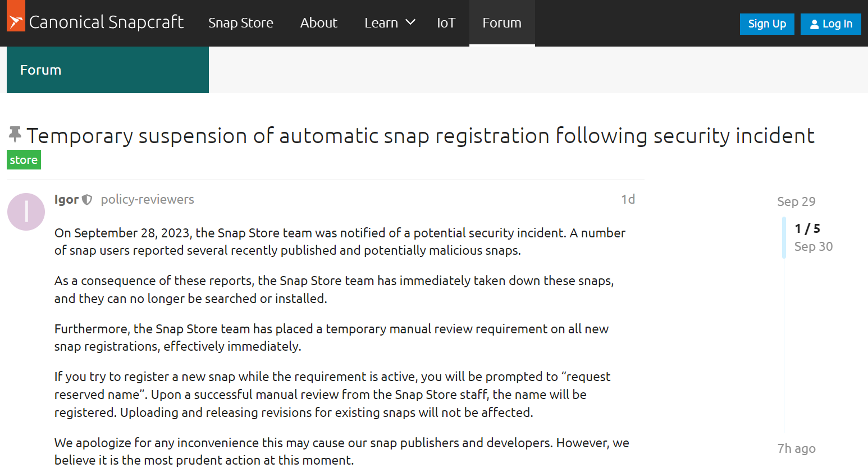Select the store category tag
The width and height of the screenshot is (868, 468).
24,160
